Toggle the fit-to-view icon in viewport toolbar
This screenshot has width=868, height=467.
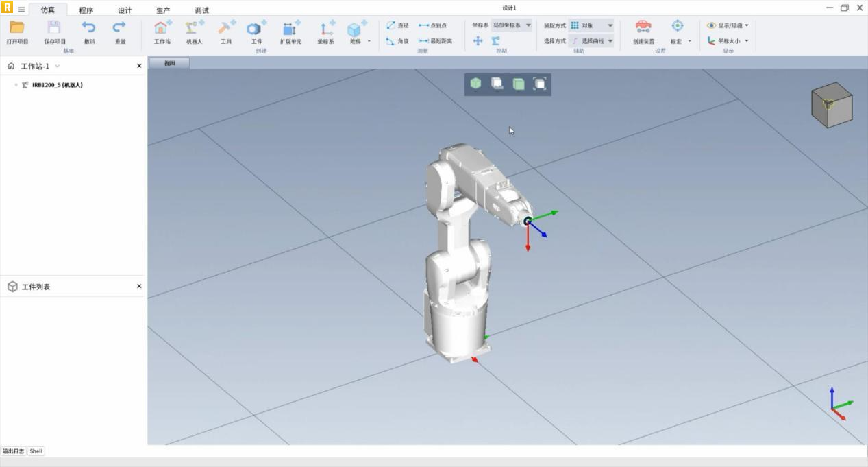[x=540, y=84]
